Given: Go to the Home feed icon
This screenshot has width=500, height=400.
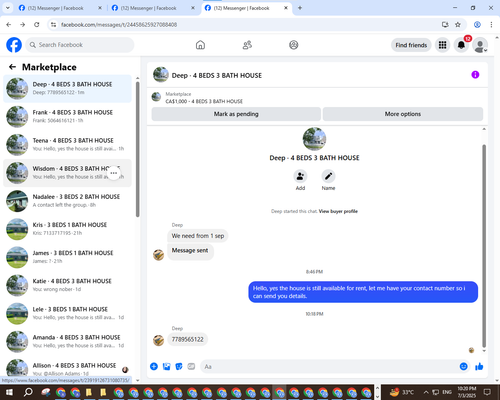Looking at the screenshot, I should [x=200, y=45].
